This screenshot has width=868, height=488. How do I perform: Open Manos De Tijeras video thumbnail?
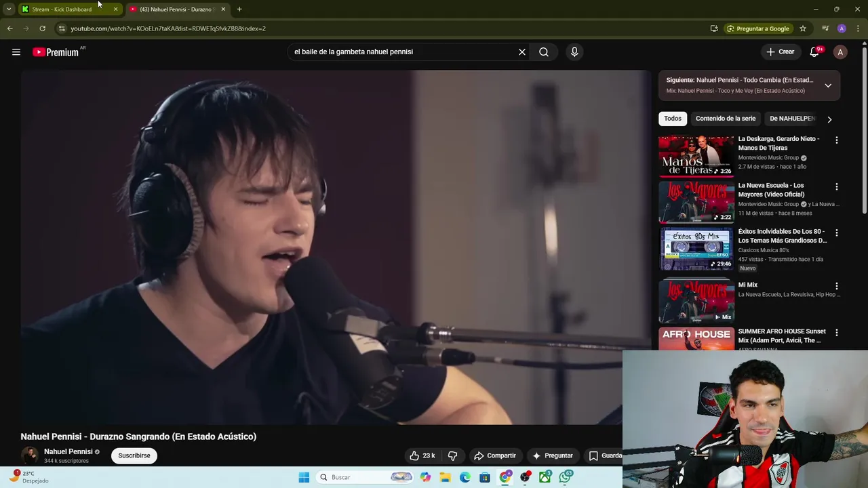click(696, 156)
